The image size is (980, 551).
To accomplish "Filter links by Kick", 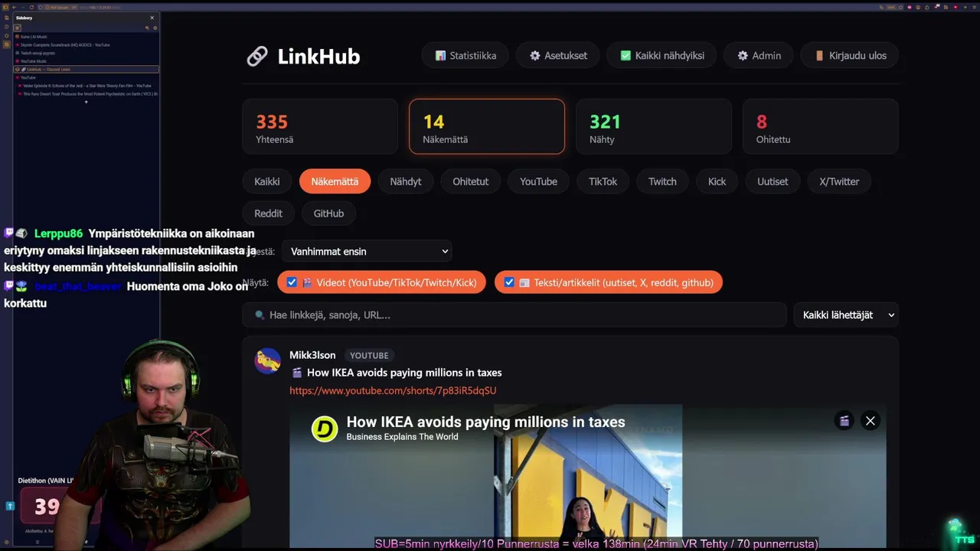I will [x=717, y=181].
